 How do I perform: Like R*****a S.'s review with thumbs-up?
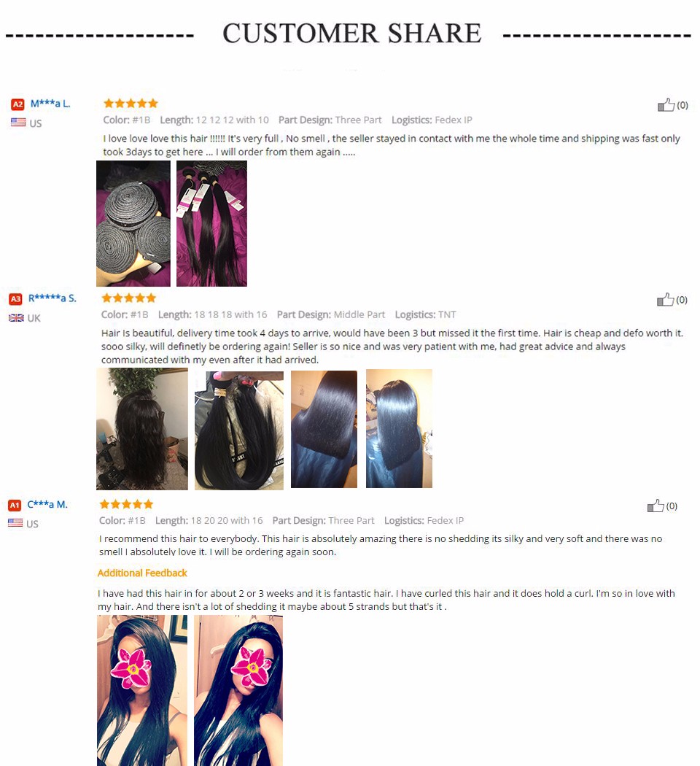pyautogui.click(x=665, y=299)
